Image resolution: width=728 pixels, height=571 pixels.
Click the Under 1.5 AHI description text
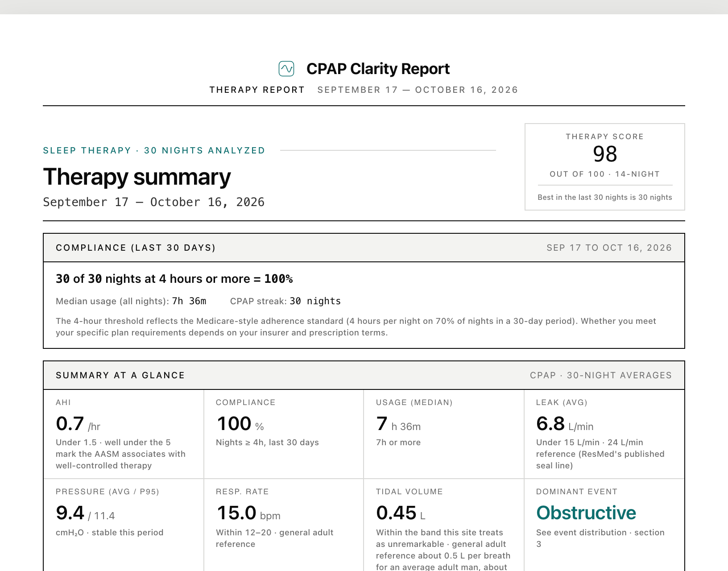(x=120, y=454)
